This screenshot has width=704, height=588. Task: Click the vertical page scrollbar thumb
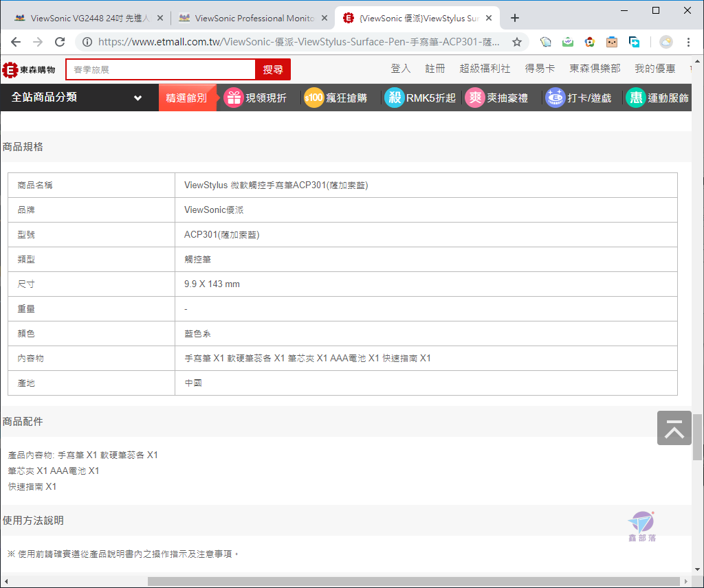[697, 437]
